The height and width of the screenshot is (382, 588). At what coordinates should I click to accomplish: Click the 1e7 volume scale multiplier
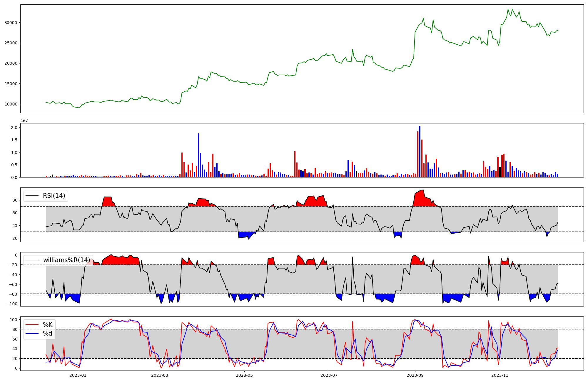[24, 120]
